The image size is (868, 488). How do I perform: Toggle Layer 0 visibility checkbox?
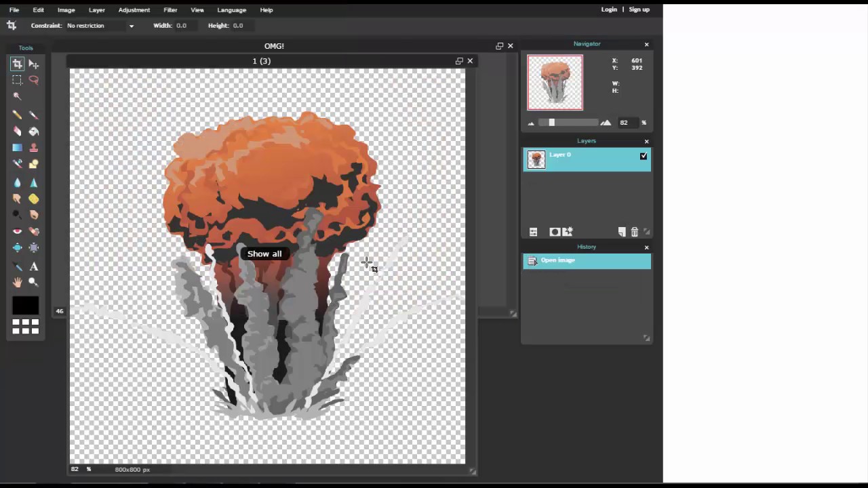click(644, 156)
